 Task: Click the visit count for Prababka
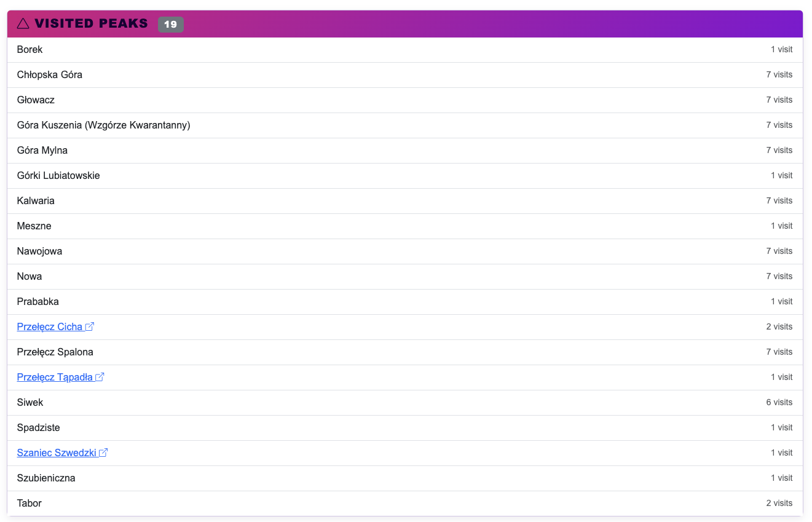(782, 301)
